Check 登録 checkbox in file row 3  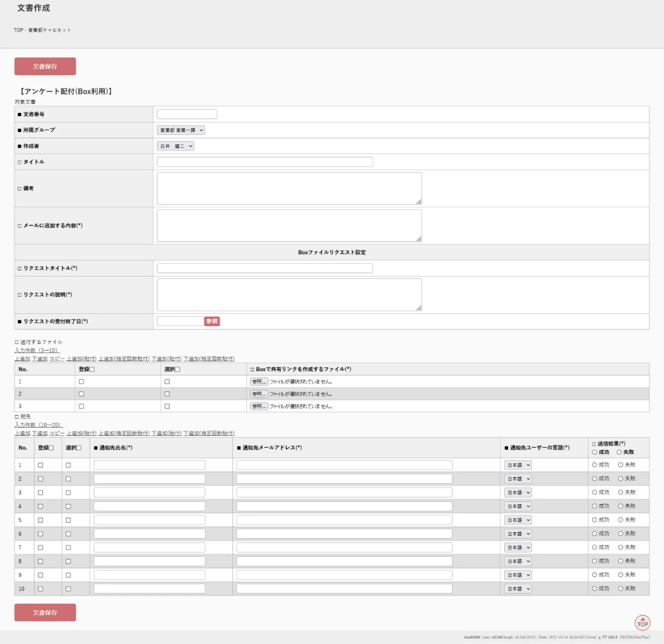[81, 406]
